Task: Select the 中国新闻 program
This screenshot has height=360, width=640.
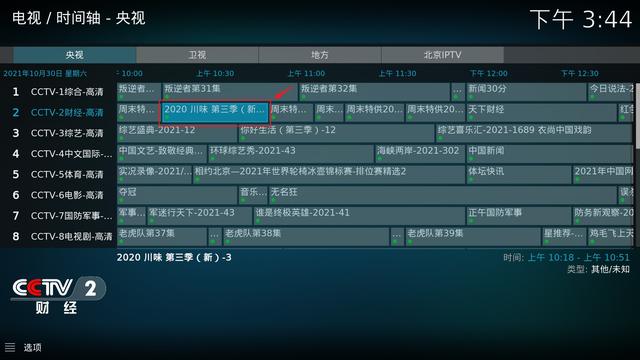Action: click(550, 154)
